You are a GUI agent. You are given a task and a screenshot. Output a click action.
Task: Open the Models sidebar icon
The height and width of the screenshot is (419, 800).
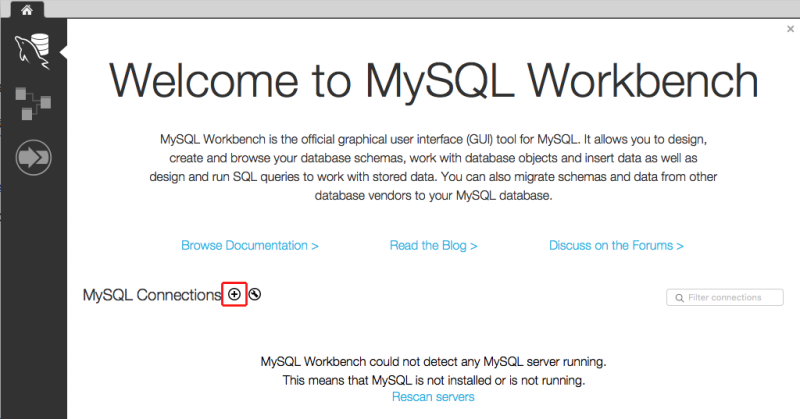coord(33,104)
